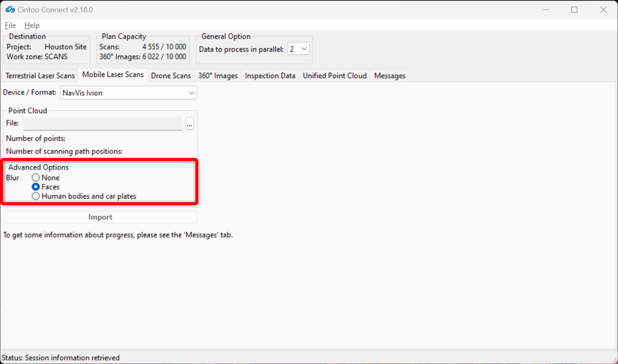Screen dimensions: 618x364
Task: Browse for point cloud file with ... button
Action: click(189, 123)
